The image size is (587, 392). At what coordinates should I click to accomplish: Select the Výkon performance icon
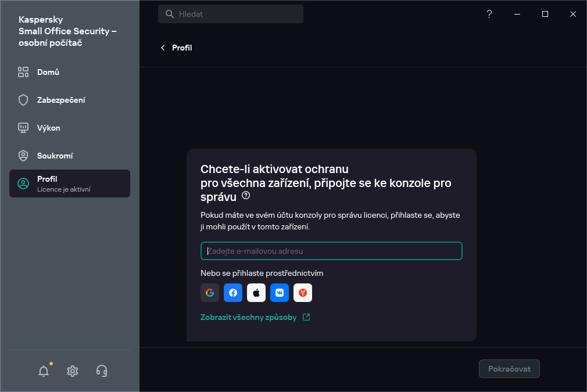23,128
